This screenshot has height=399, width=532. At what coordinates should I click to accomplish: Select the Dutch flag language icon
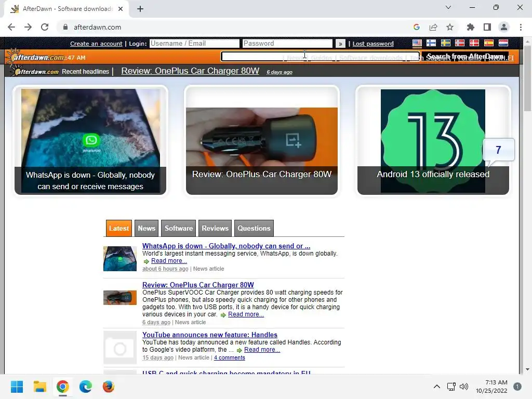tap(503, 43)
